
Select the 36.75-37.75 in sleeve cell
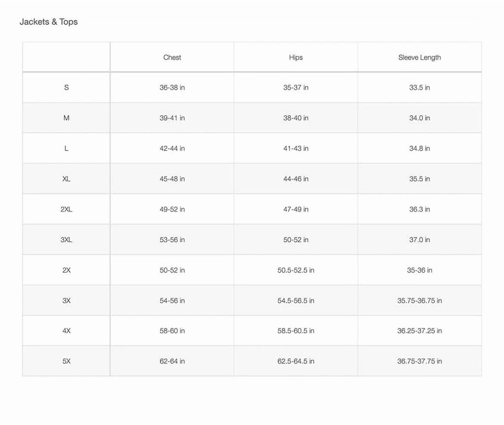pos(419,362)
